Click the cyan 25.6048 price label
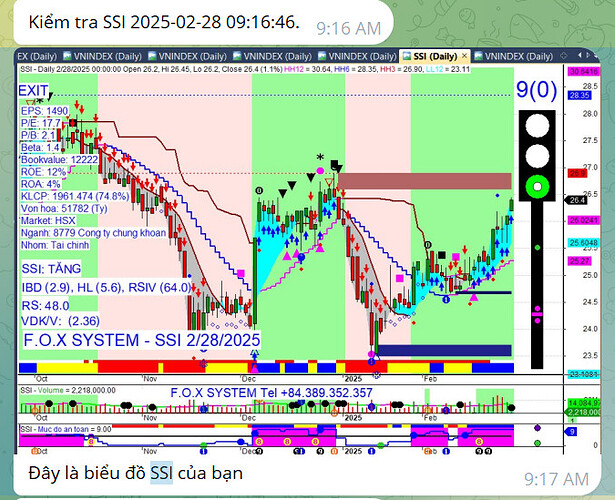This screenshot has width=615, height=500. point(584,243)
